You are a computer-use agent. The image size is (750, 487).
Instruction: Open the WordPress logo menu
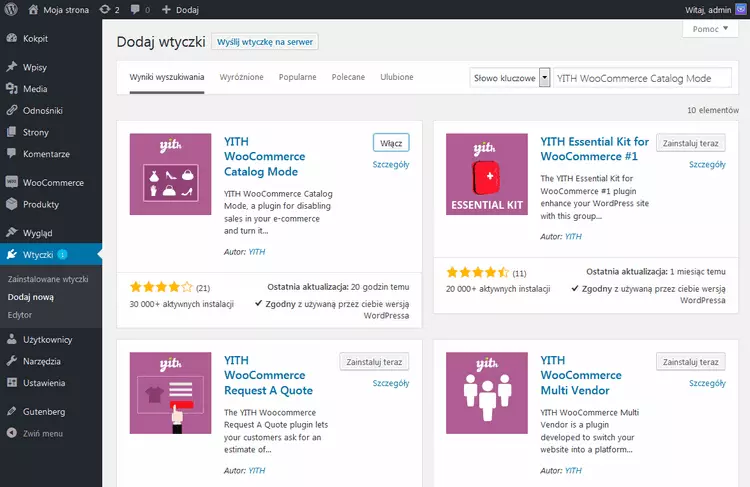pos(11,9)
